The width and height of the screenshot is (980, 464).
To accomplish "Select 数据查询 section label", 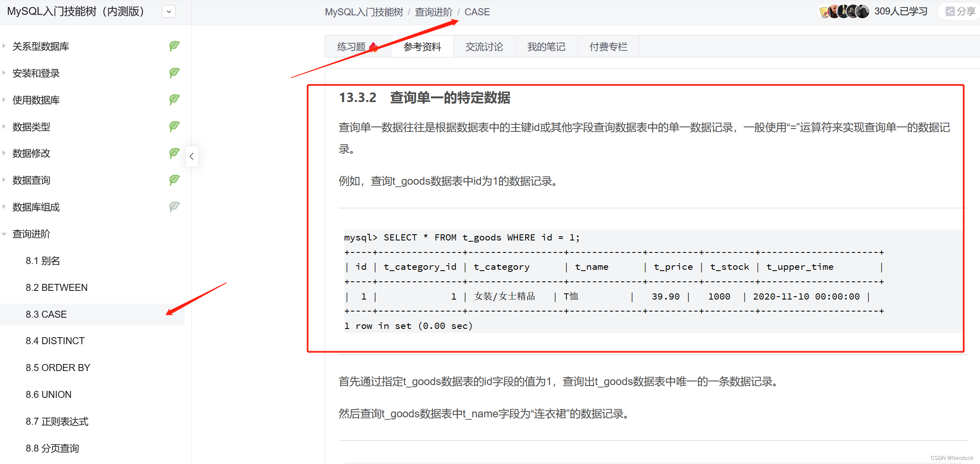I will click(31, 180).
